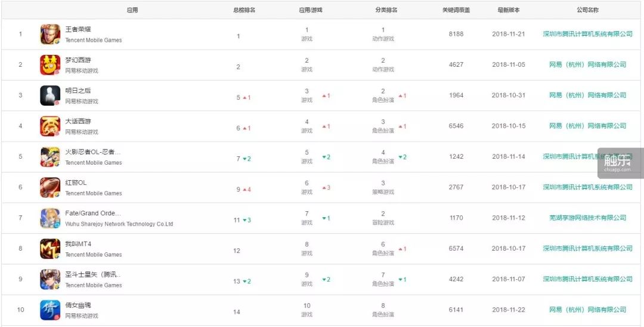The width and height of the screenshot is (644, 327).
Task: Open the 倩女幽魂 app icon
Action: [50, 310]
